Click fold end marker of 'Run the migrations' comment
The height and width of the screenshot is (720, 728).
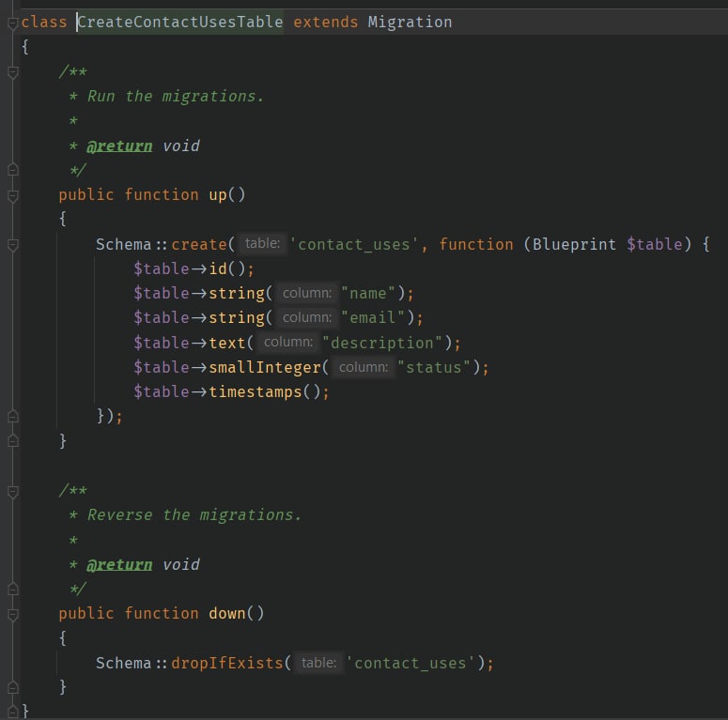click(13, 170)
